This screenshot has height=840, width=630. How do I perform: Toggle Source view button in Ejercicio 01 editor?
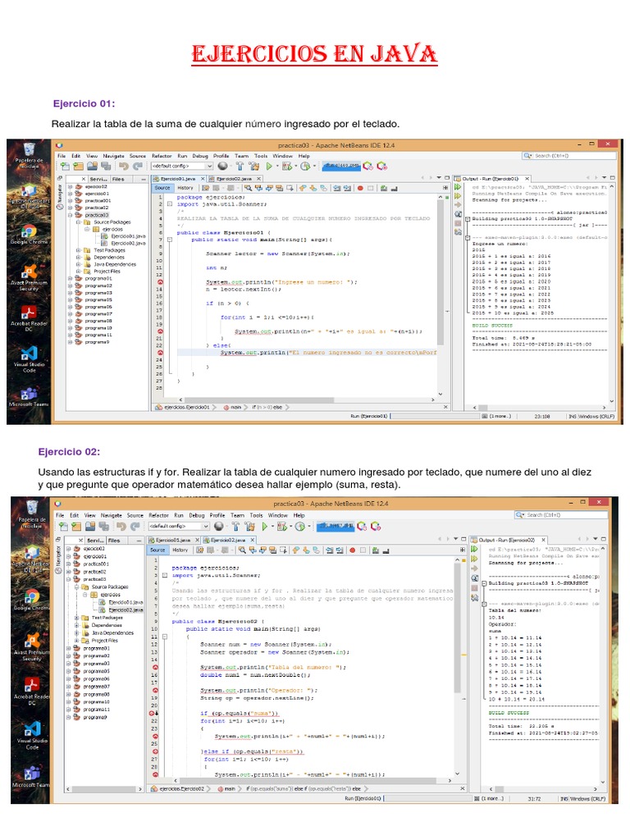[x=162, y=188]
